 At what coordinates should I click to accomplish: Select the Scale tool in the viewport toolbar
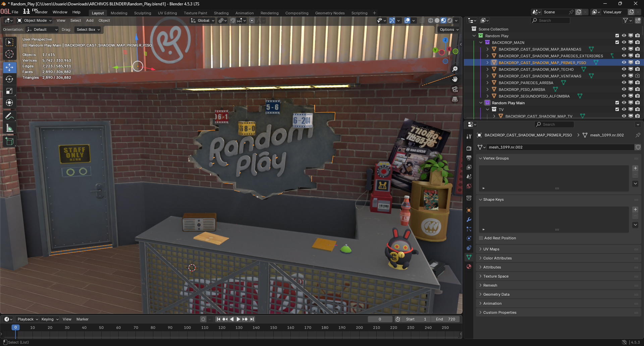point(9,91)
